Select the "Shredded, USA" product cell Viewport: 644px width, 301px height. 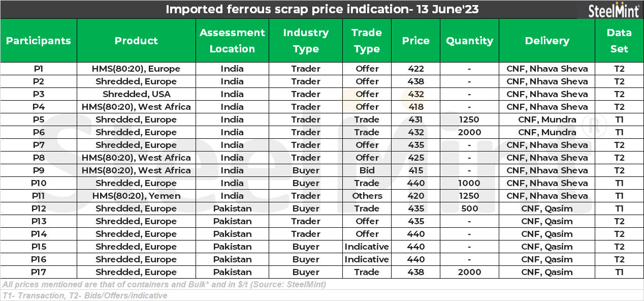click(136, 94)
